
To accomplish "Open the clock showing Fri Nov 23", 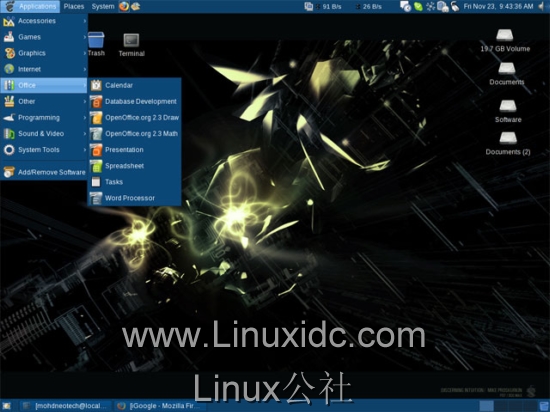I will pos(498,6).
